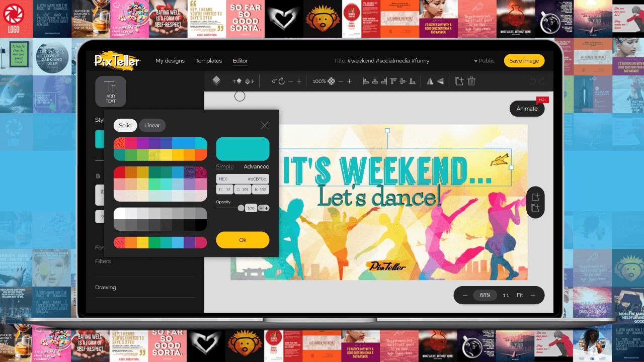Click the 100% opacity value in toolbar

click(x=319, y=81)
